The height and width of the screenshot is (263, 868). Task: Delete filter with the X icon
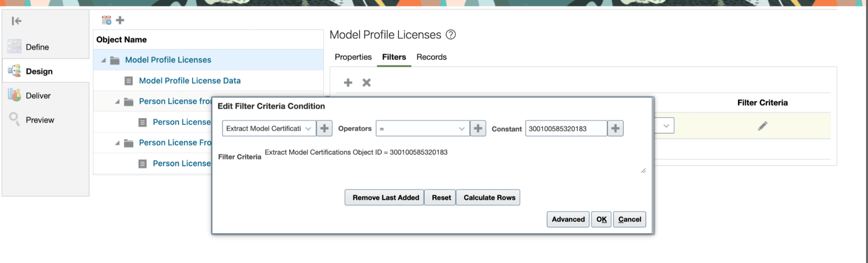(x=367, y=82)
